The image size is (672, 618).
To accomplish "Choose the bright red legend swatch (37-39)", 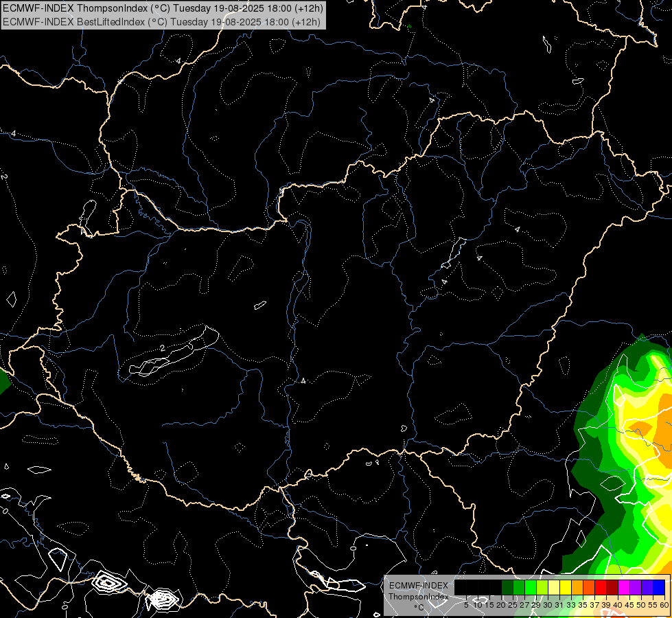I will [x=601, y=587].
